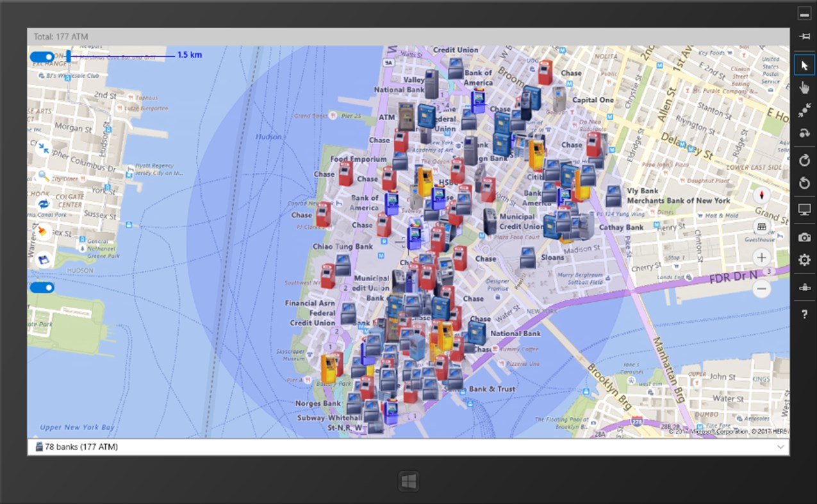Click the 1.5 km radius slider handle
Screen dimensions: 817x504
69,56
